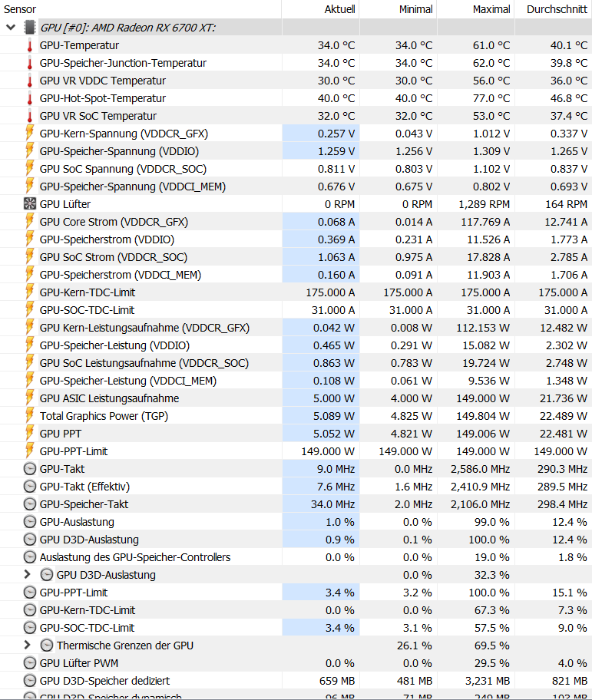This screenshot has width=592, height=700.
Task: Select GPU-Speicherstrom (VDDIO) row label
Action: (107, 239)
